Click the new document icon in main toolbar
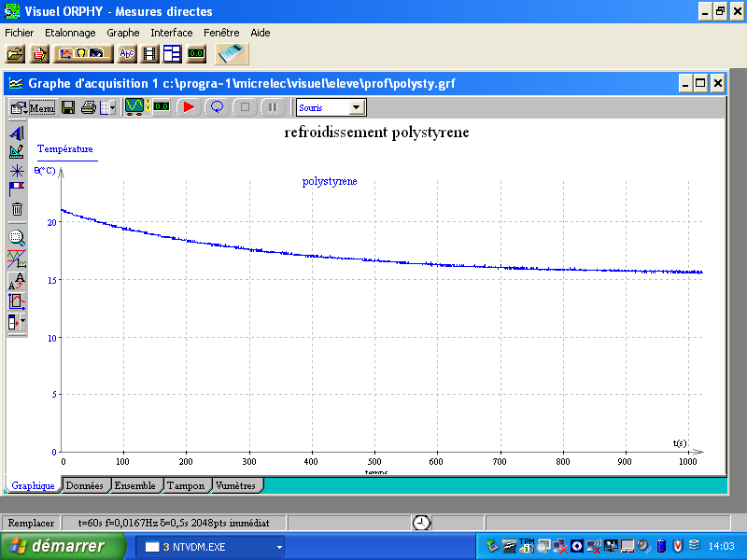 pos(39,54)
